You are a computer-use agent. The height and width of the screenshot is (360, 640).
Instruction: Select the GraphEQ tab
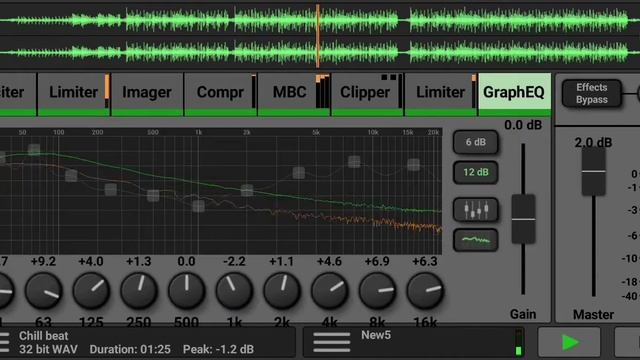point(514,93)
